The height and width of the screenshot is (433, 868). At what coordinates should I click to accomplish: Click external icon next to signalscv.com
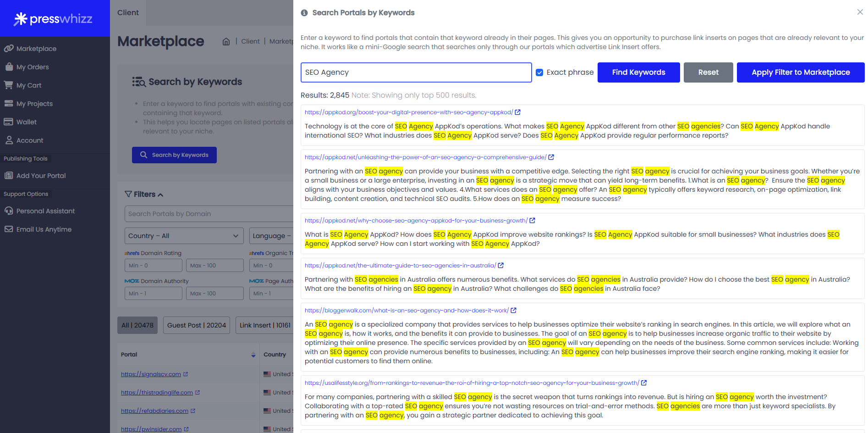point(186,374)
